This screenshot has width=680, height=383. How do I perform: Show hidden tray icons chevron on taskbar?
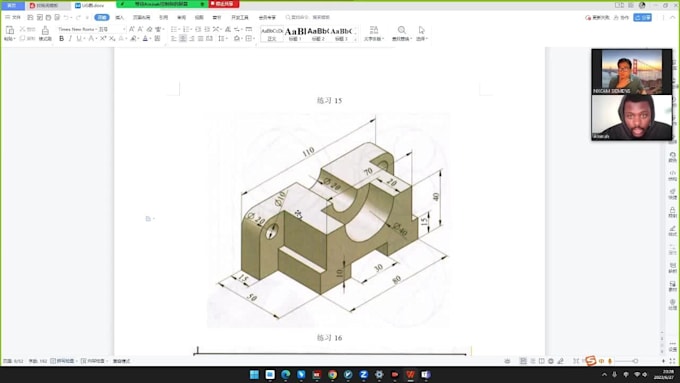pyautogui.click(x=604, y=374)
